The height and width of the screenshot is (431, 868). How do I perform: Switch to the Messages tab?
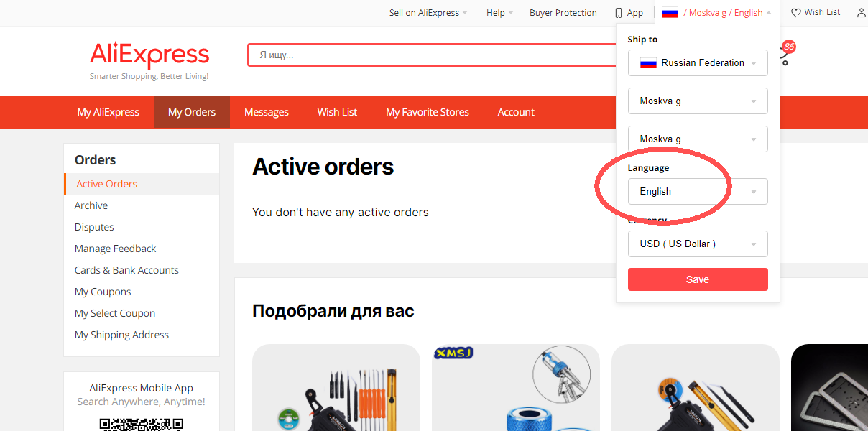[267, 112]
